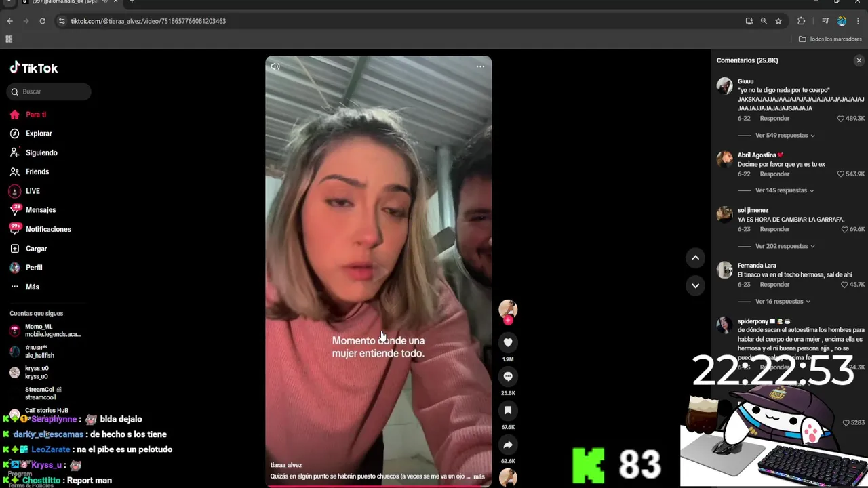
Task: Open the Cargar upload page
Action: click(29, 249)
